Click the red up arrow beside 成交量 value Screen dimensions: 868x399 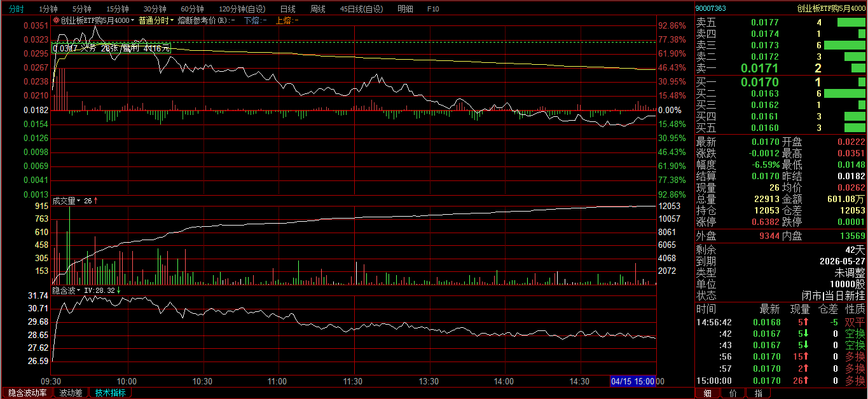pos(96,201)
